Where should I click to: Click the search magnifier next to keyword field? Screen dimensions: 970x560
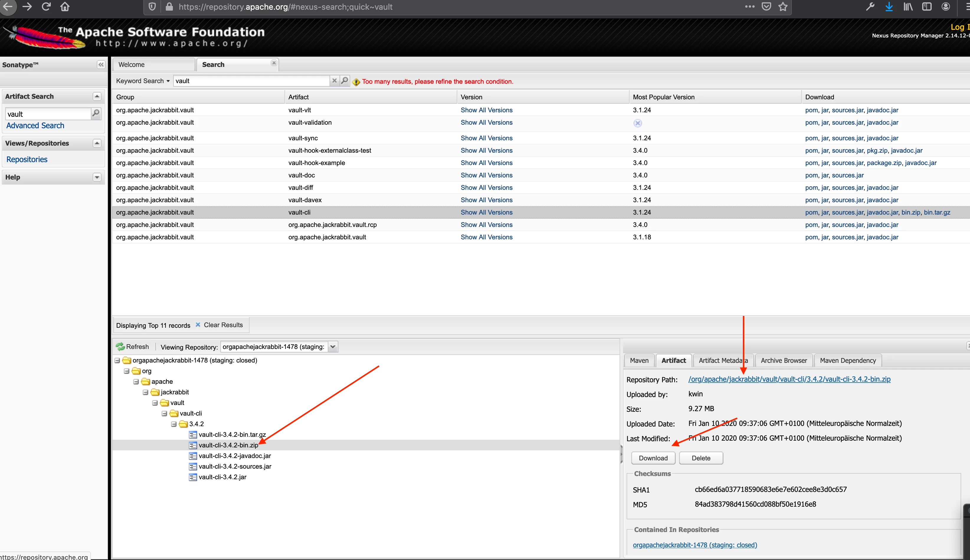pos(345,81)
